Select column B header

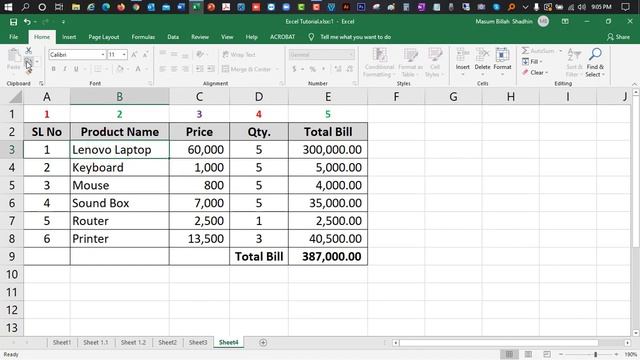(x=120, y=97)
